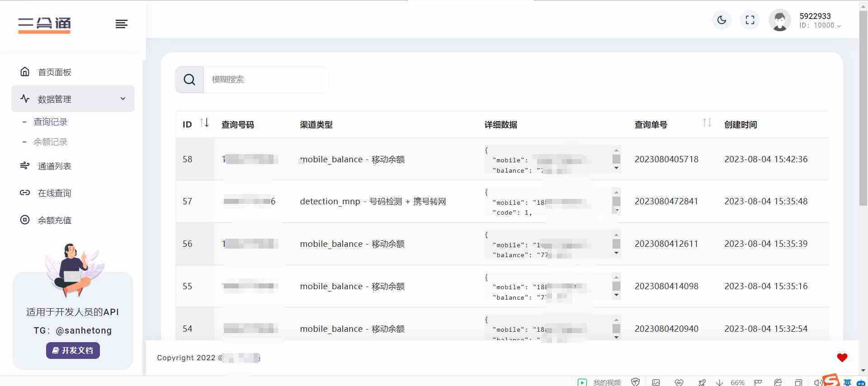
Task: Select order number 2023080420940
Action: point(666,329)
